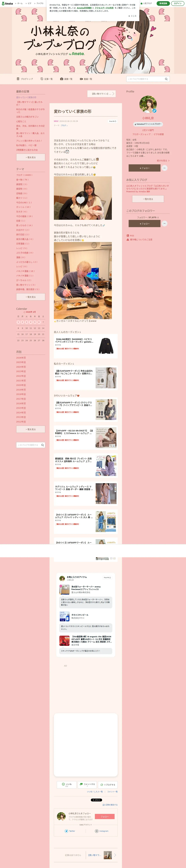This screenshot has height=868, width=186.
Task: Open the ブログトップ tab
Action: 25,79
